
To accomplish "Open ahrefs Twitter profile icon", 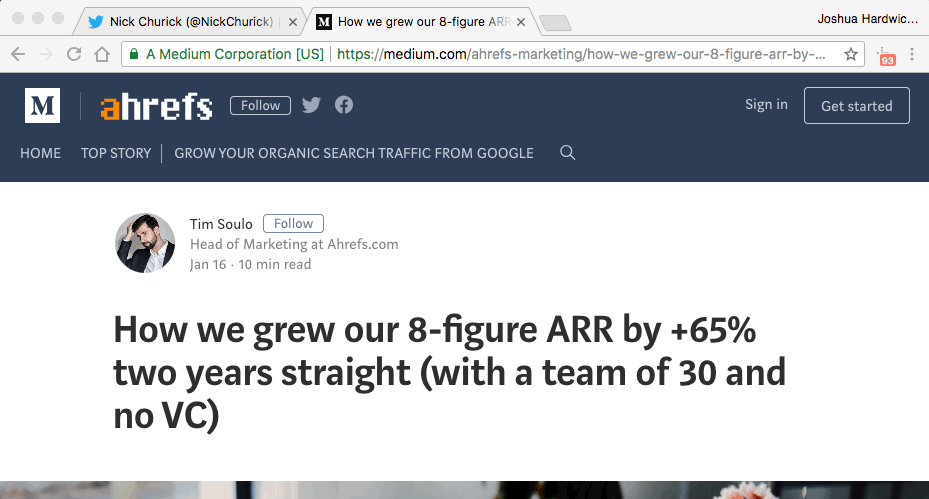I will [311, 105].
